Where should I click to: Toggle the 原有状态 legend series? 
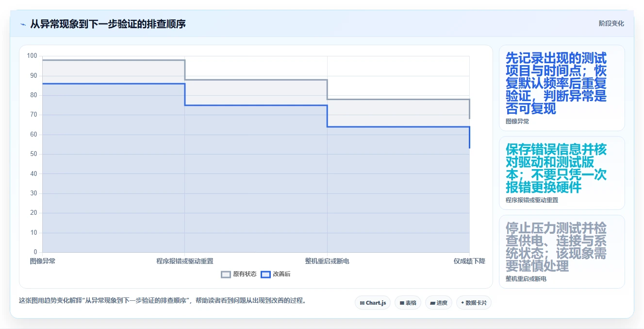[238, 274]
